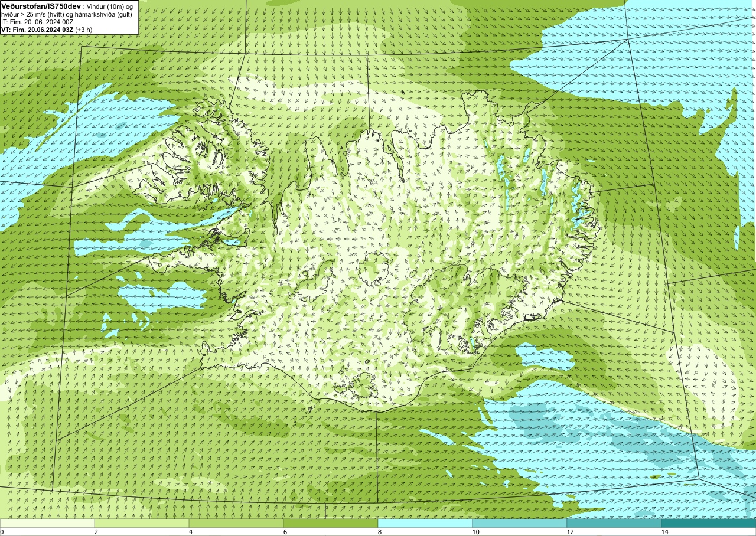
Task: Click the legend scale label 10
Action: pyautogui.click(x=475, y=532)
